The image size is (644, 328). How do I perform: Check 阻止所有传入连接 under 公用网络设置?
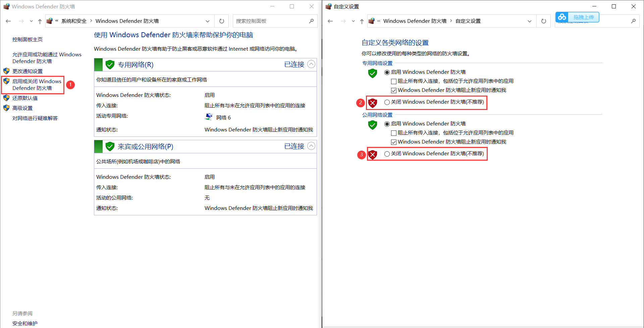pos(394,133)
